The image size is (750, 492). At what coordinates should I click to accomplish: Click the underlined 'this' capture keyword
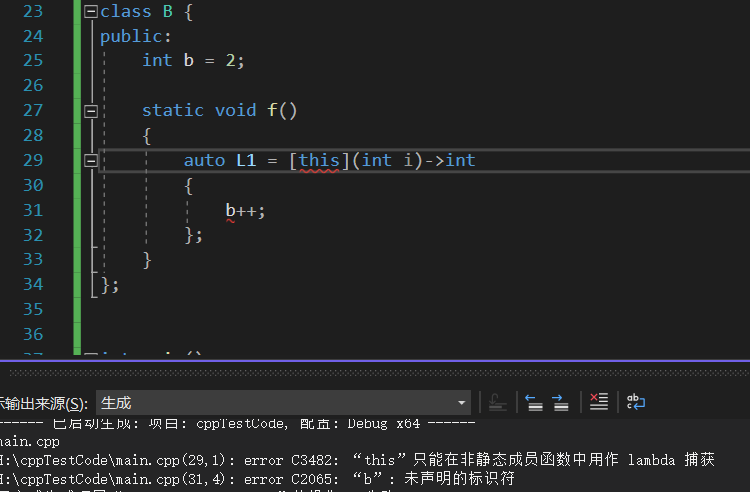click(319, 160)
